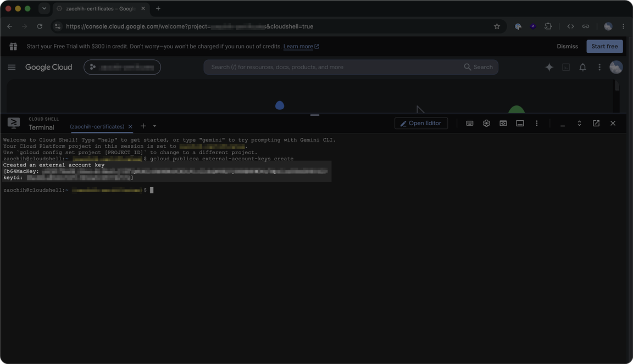The width and height of the screenshot is (633, 364).
Task: Activate Cloud Shell icon in top bar
Action: pos(566,67)
